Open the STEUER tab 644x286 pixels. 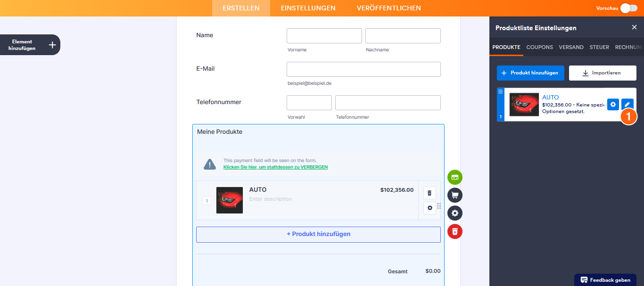click(599, 47)
